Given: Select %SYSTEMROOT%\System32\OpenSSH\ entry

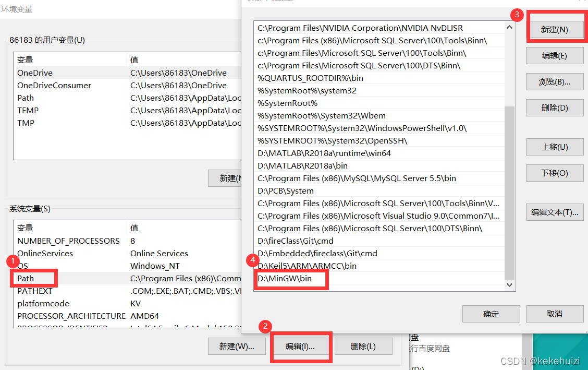Looking at the screenshot, I should 379,141.
